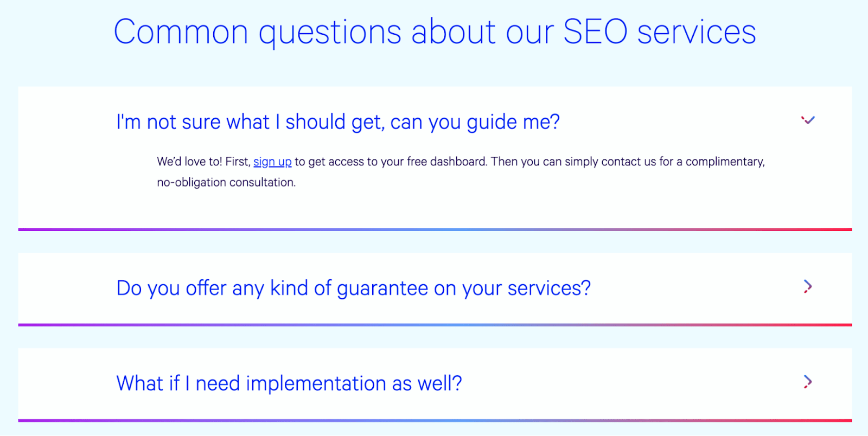Click the question "What if I need implementation as well?"
This screenshot has width=868, height=436.
click(289, 383)
